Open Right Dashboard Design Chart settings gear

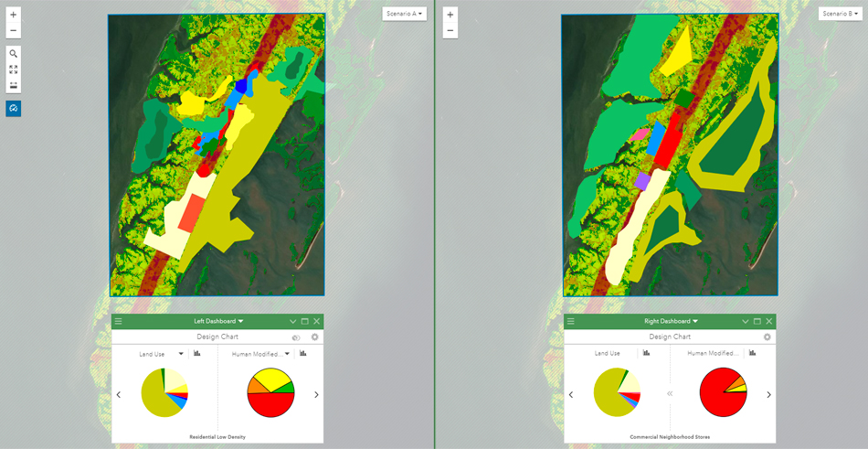(x=767, y=337)
